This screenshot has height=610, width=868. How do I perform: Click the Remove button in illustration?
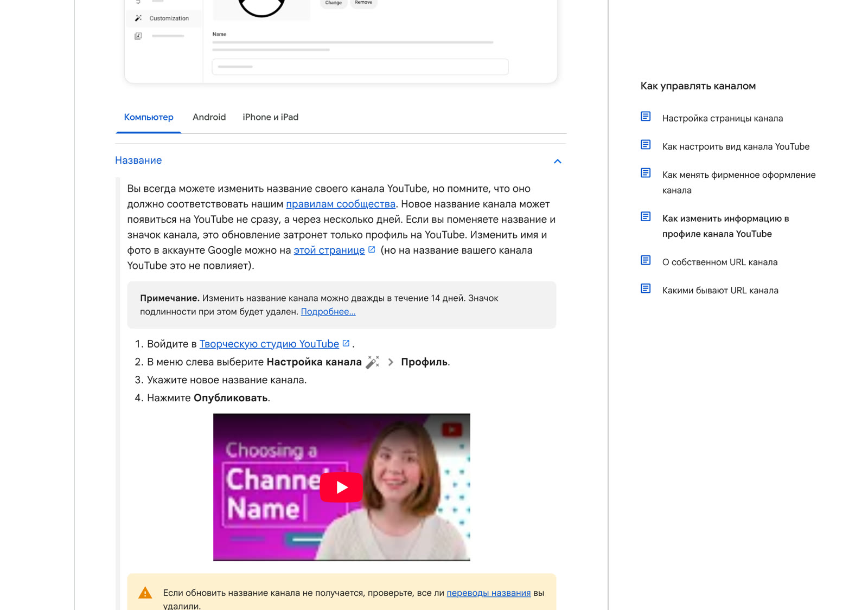pos(363,3)
